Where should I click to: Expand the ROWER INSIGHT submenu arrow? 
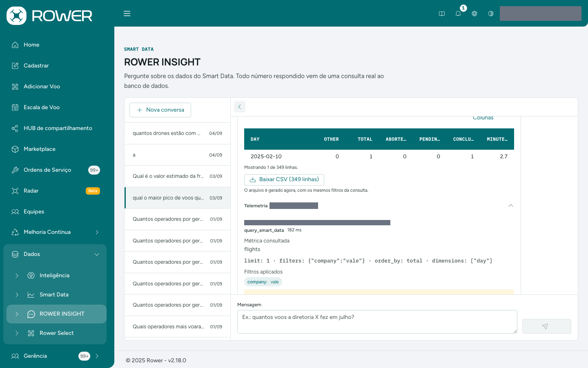click(x=17, y=314)
